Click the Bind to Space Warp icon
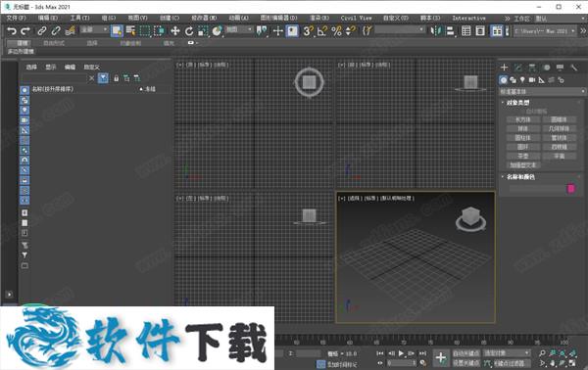The width and height of the screenshot is (588, 370). [70, 31]
